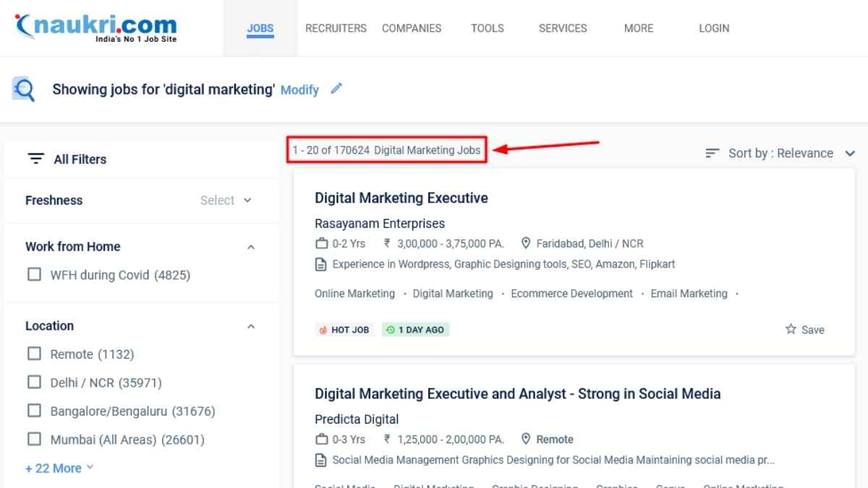Open the COMPANIES menu
The image size is (868, 488).
[x=412, y=28]
